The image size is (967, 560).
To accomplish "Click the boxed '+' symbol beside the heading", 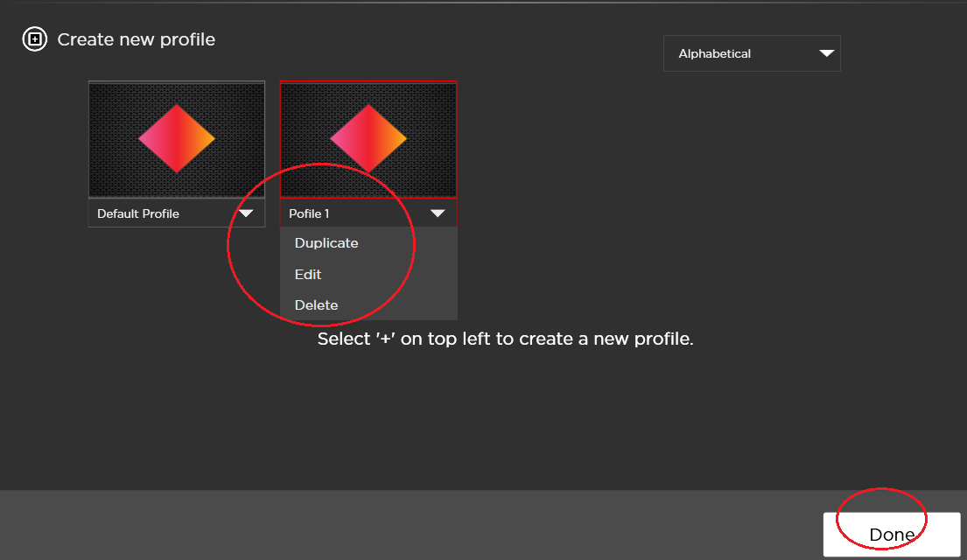I will click(x=35, y=38).
